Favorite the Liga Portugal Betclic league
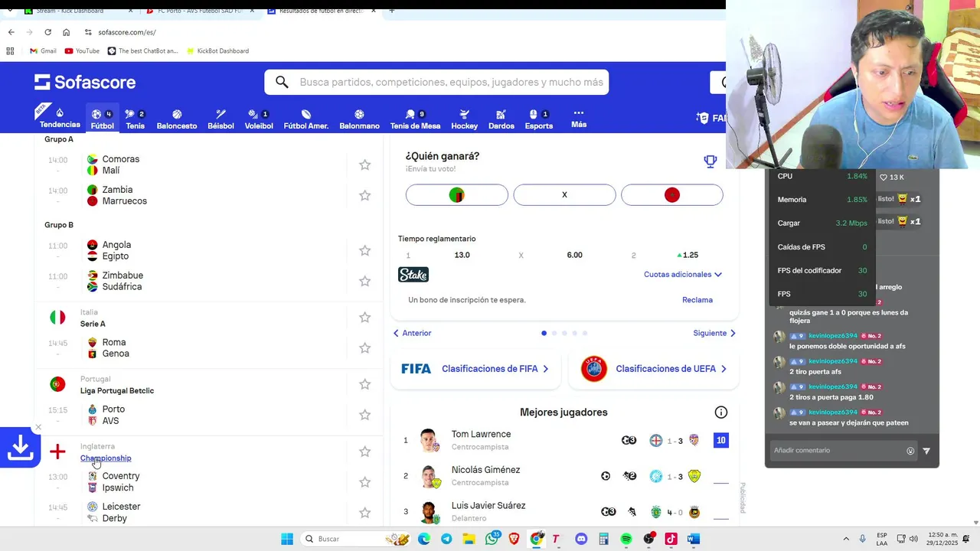 click(x=365, y=384)
